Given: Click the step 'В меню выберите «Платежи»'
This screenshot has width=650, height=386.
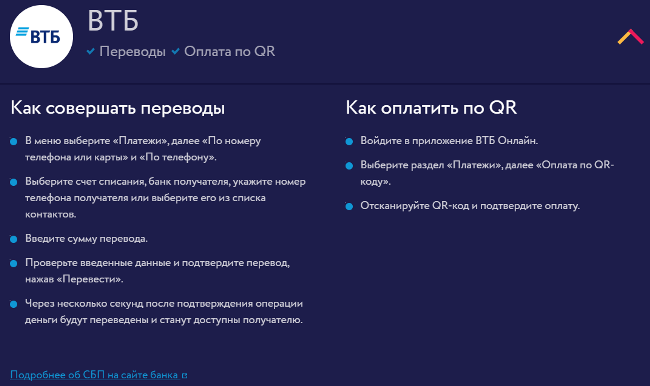Looking at the screenshot, I should (x=143, y=149).
